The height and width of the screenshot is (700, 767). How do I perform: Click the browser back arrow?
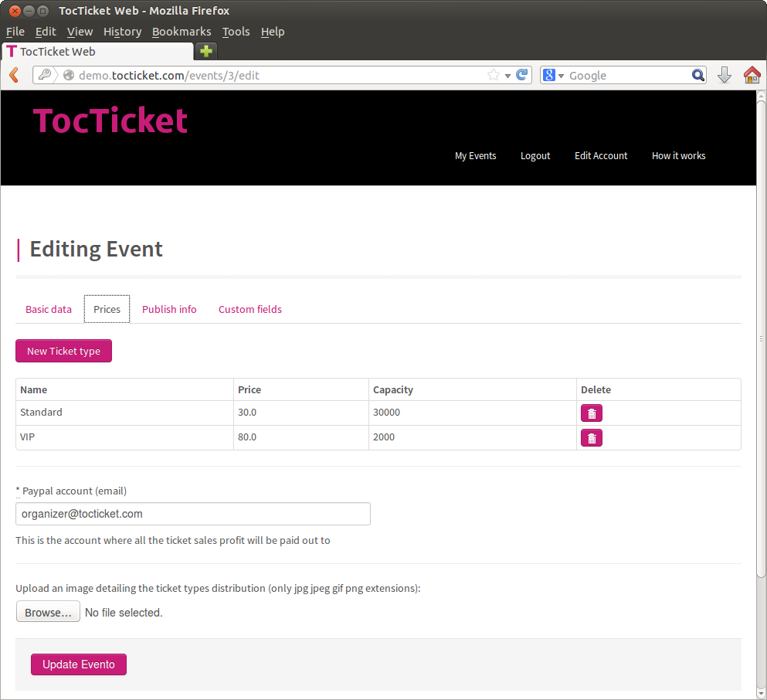pyautogui.click(x=14, y=76)
